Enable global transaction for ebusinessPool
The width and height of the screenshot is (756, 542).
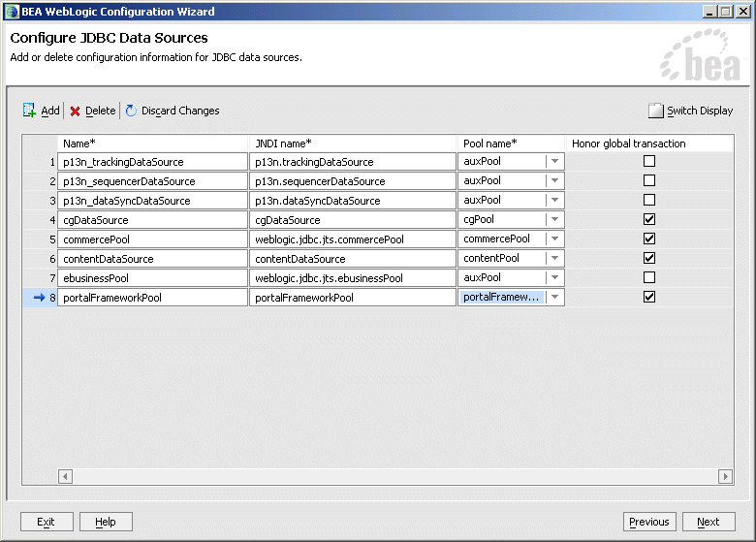pos(649,277)
